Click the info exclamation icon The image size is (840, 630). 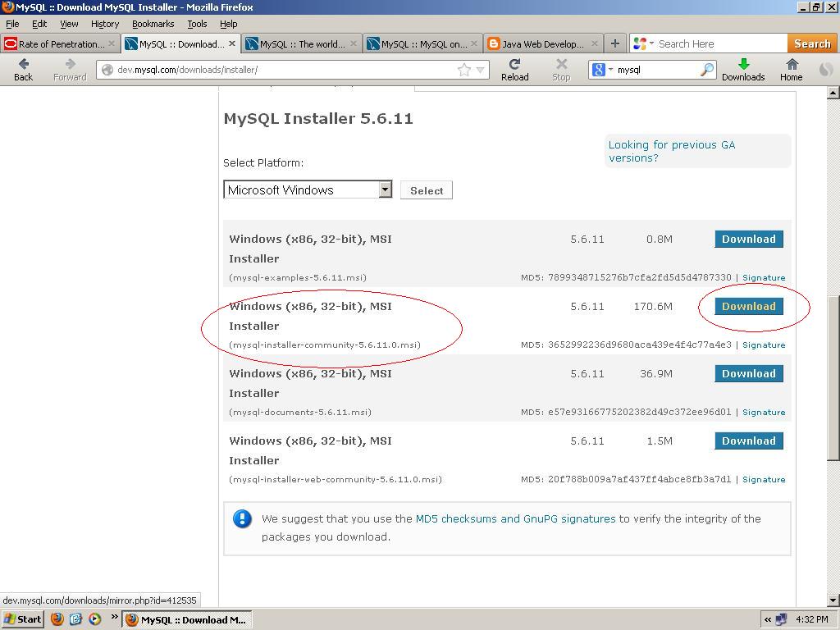point(242,518)
